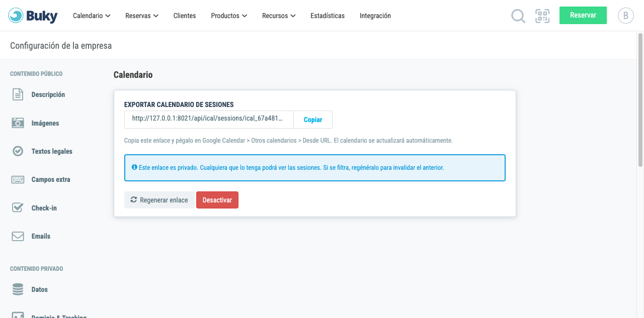Open Check-in settings
The image size is (644, 318).
tap(44, 208)
